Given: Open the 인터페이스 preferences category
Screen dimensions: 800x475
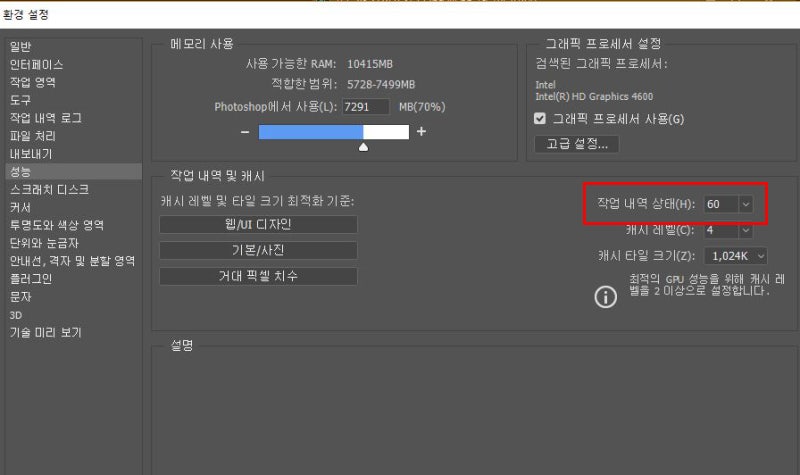Looking at the screenshot, I should [36, 64].
